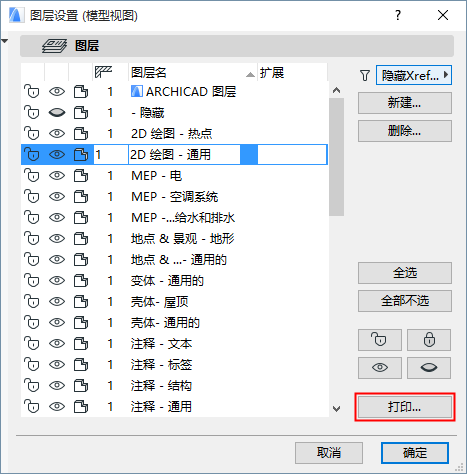Click the 扩展 column header
Image resolution: width=467 pixels, height=474 pixels.
coord(292,72)
